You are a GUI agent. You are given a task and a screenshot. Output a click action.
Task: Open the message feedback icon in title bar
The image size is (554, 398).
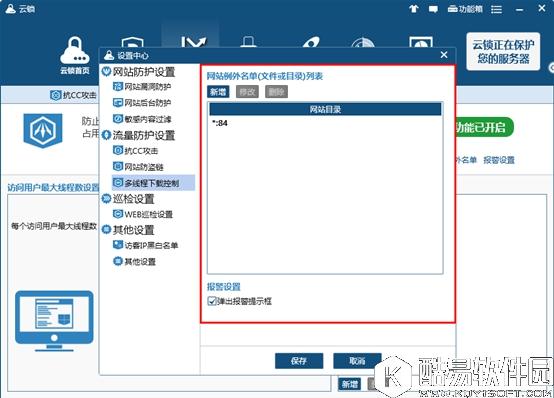433,9
